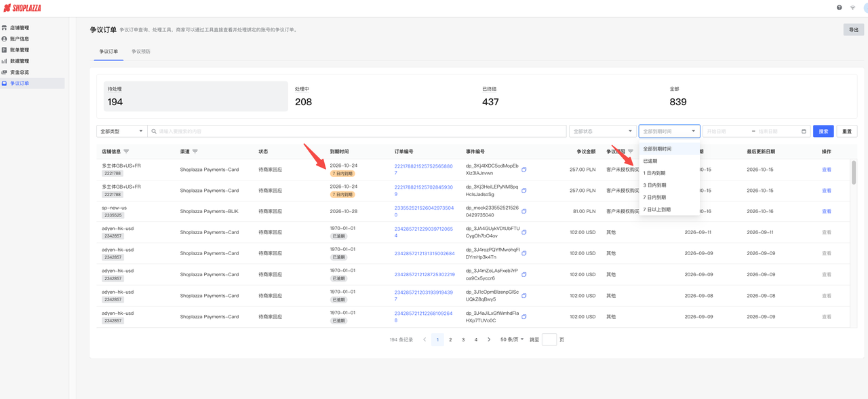Choose 1 日内到期 option
This screenshot has width=868, height=399.
tap(669, 173)
